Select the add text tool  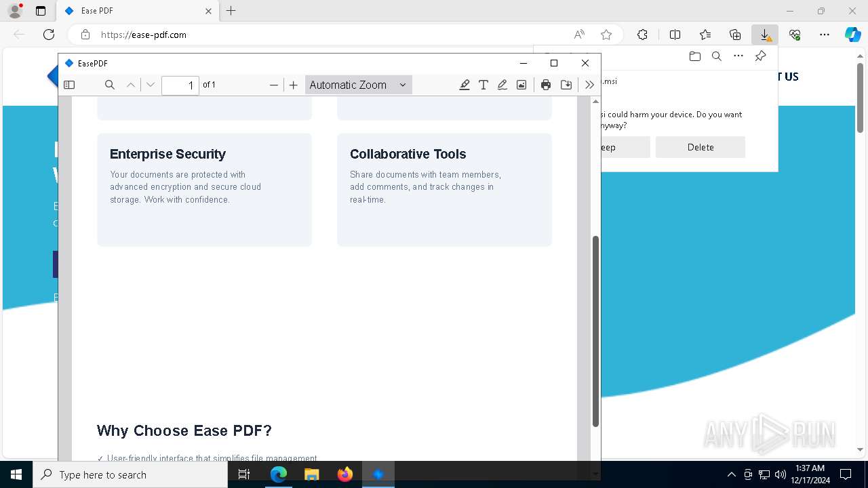tap(484, 85)
